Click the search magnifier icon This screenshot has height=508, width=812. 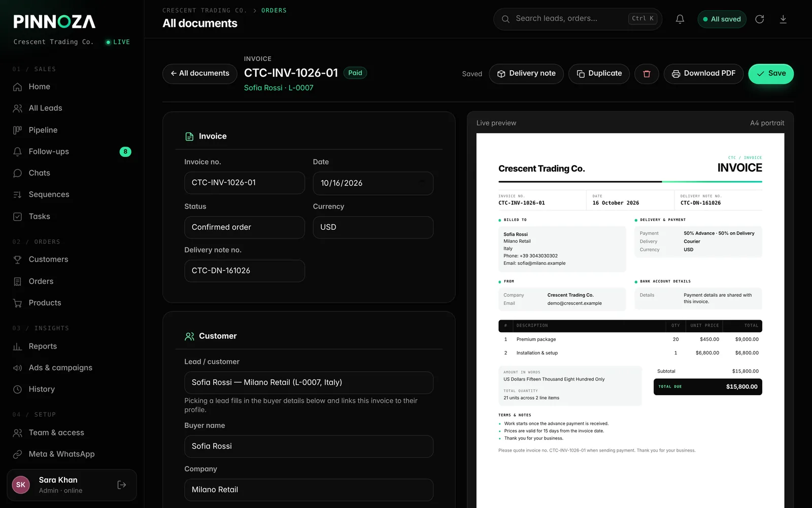click(x=505, y=19)
